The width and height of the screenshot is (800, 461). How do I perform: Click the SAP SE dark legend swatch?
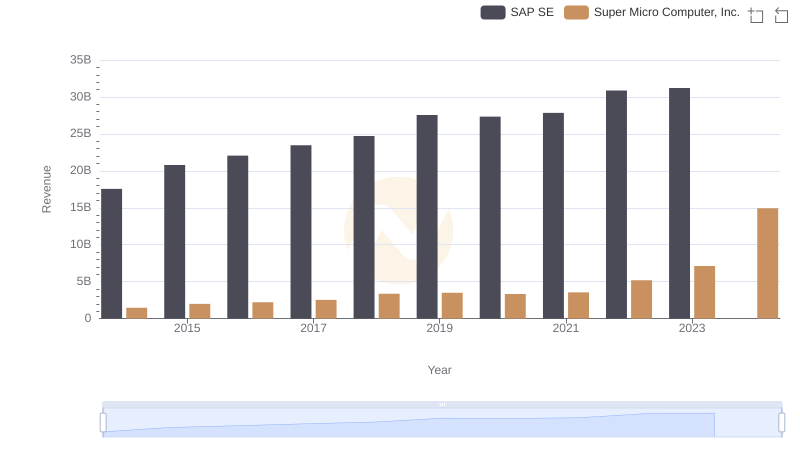click(493, 12)
